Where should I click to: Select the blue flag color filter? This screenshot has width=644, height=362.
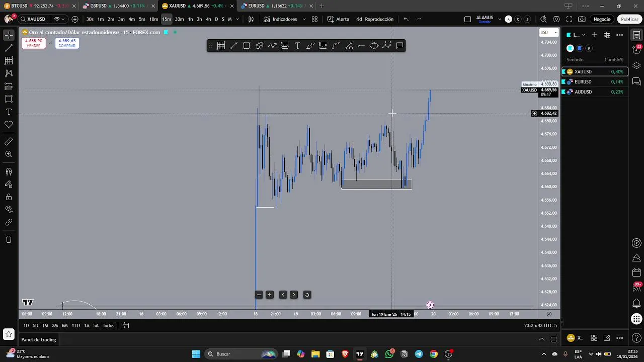pyautogui.click(x=580, y=48)
